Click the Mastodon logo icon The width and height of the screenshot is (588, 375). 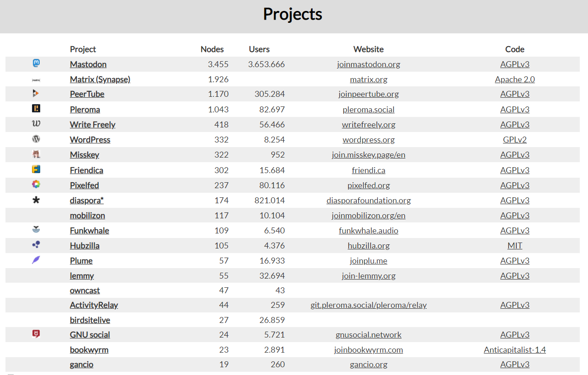coord(36,63)
